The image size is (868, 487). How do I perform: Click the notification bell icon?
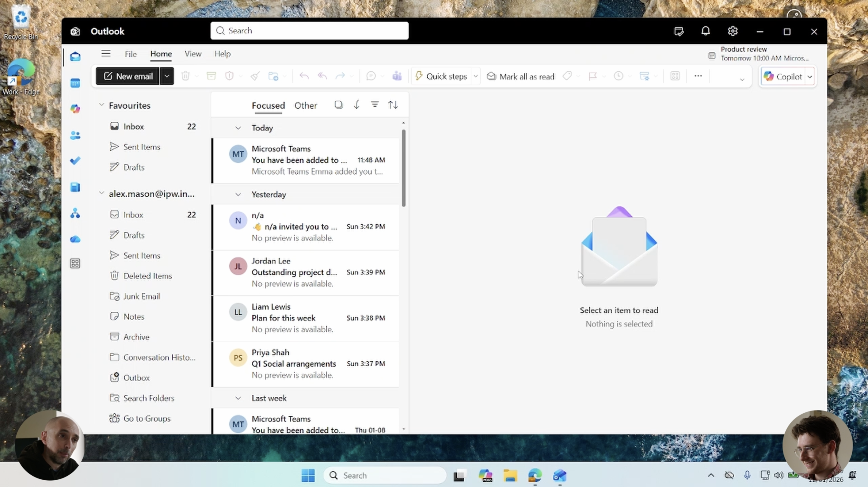point(705,31)
